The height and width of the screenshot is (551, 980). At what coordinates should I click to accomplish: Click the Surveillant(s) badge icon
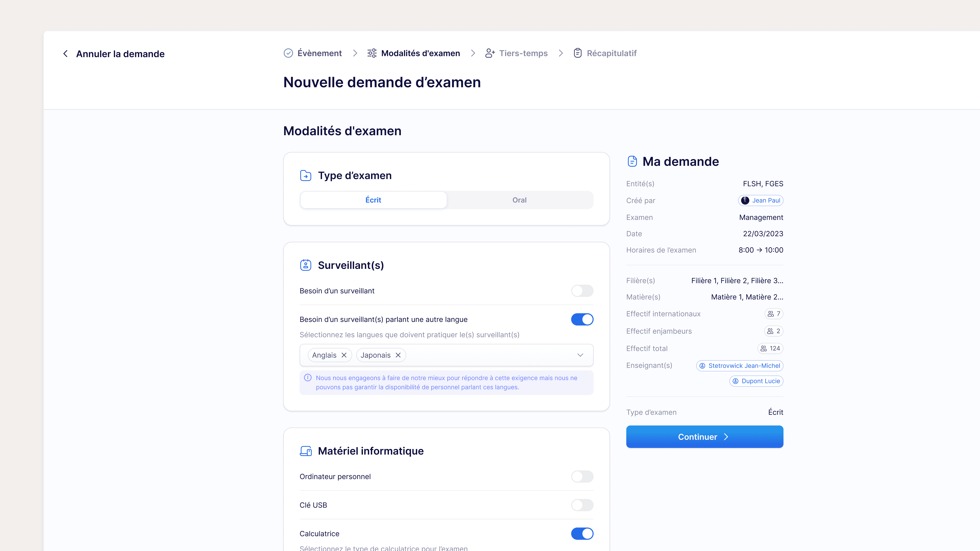tap(306, 265)
